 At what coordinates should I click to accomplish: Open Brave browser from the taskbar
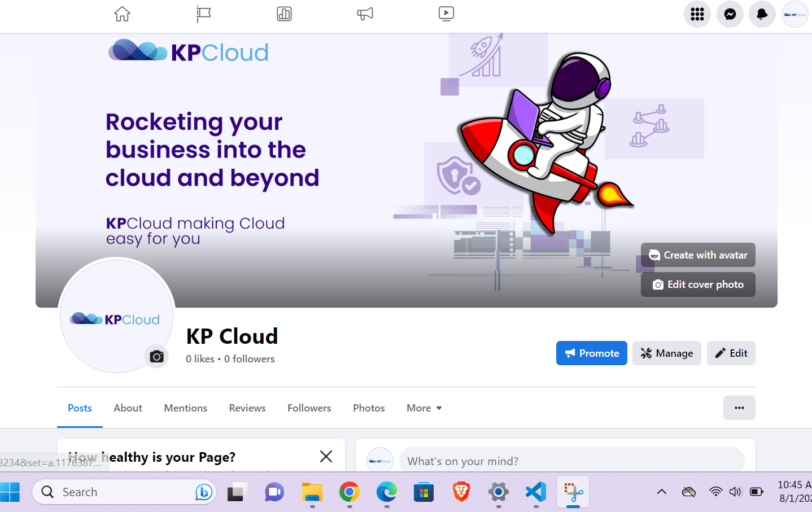click(461, 492)
